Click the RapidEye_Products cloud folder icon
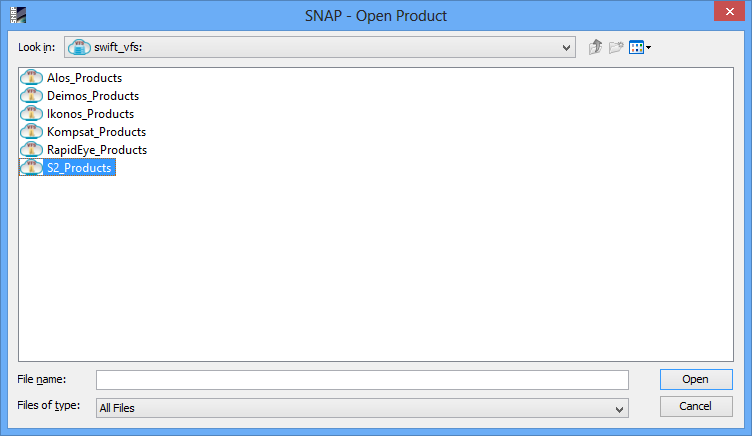 click(x=31, y=150)
